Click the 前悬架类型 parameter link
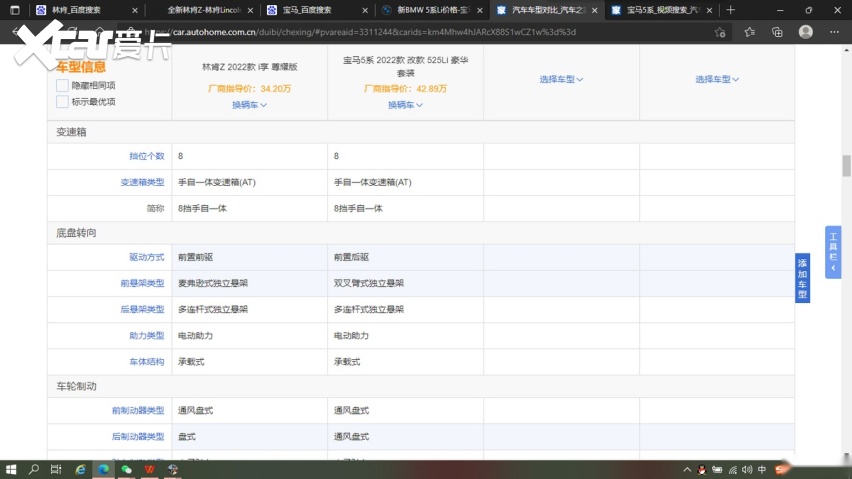The width and height of the screenshot is (852, 479). (142, 283)
